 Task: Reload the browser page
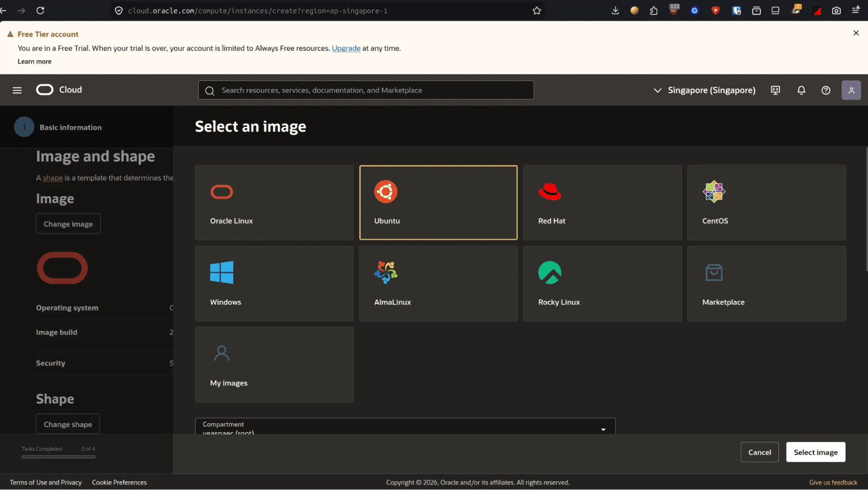(x=40, y=10)
